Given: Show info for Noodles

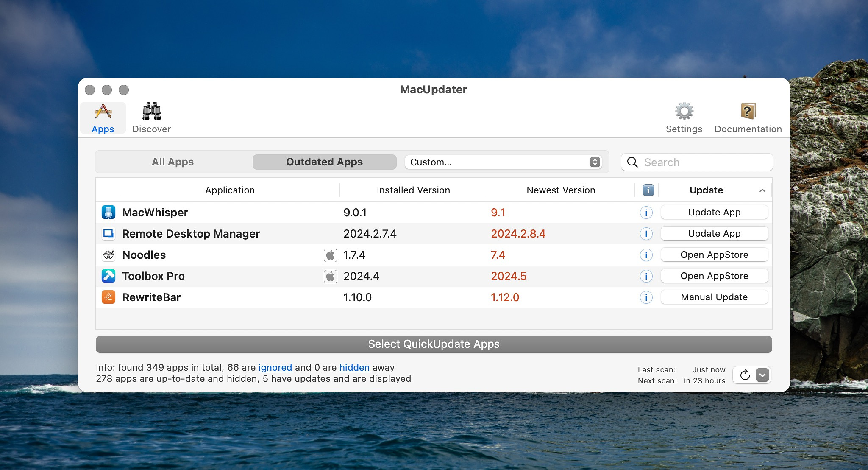Looking at the screenshot, I should (646, 255).
